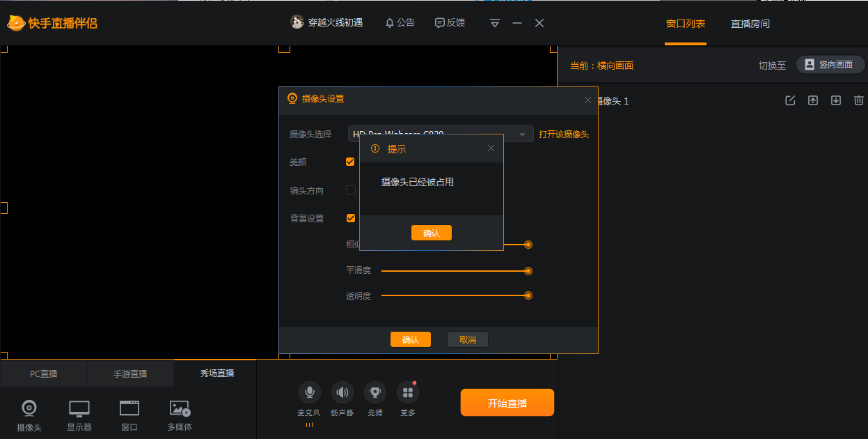Select the 摄像头 1 list item

[x=713, y=101]
